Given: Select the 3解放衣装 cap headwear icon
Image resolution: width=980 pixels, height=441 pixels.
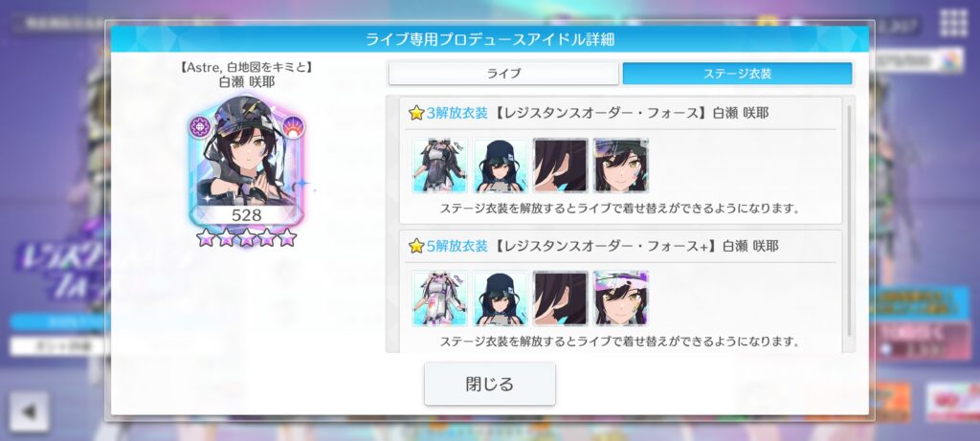Looking at the screenshot, I should pyautogui.click(x=500, y=165).
